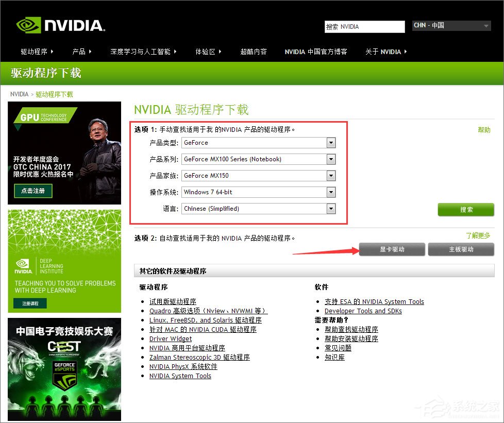The width and height of the screenshot is (504, 423).
Task: Open the CHN - 中国 region selector
Action: [x=451, y=25]
